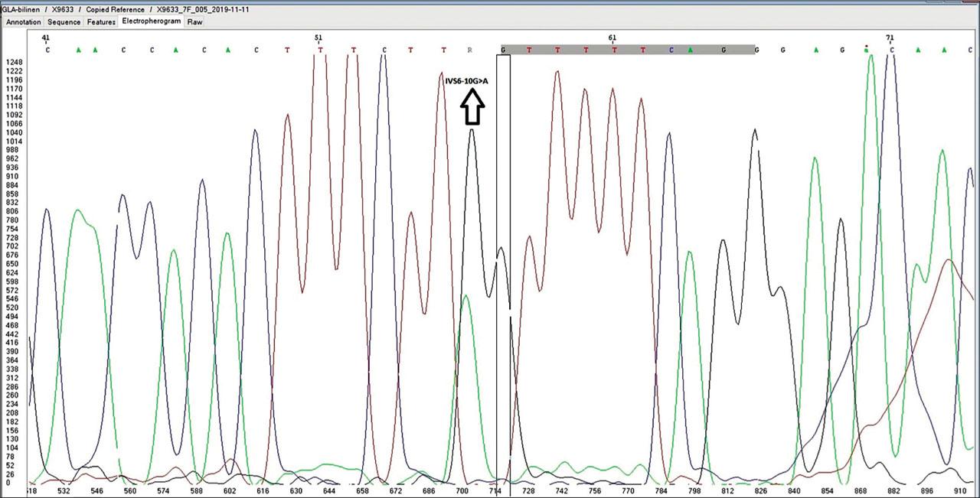Select X9633_7F_005_2019-11-11 in the breadcrumb
The height and width of the screenshot is (498, 980).
click(x=202, y=9)
